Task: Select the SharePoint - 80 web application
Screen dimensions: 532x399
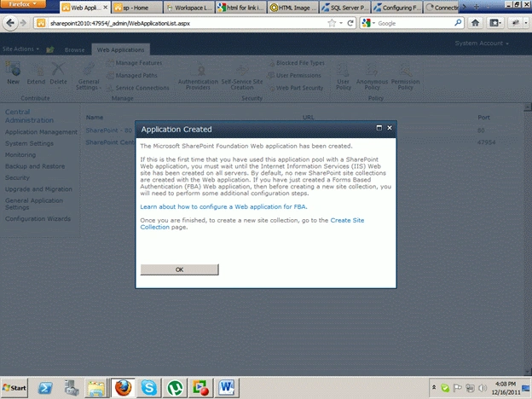Action: 108,130
